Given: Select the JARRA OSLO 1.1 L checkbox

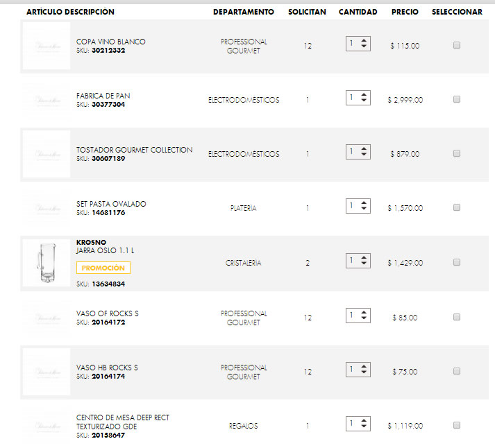Looking at the screenshot, I should coord(456,262).
